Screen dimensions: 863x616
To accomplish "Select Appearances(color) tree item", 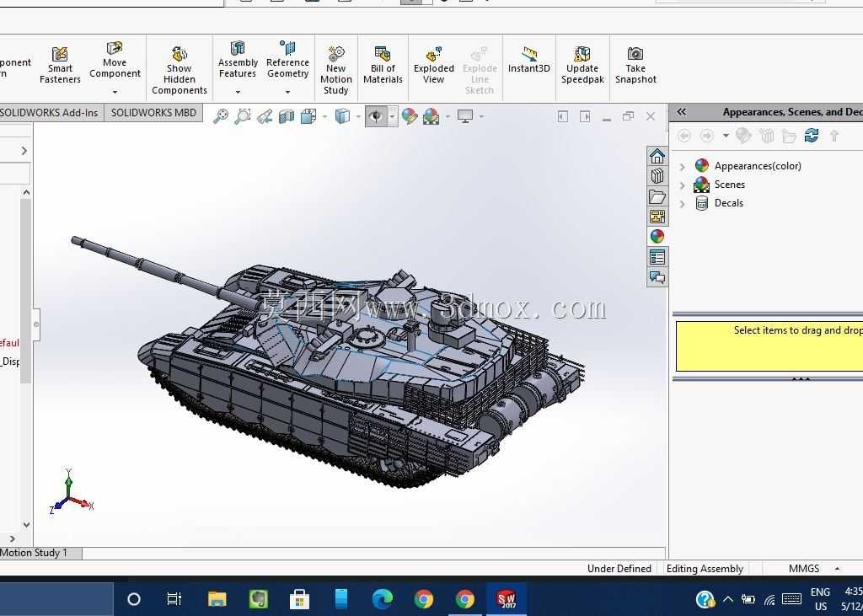I will [758, 166].
